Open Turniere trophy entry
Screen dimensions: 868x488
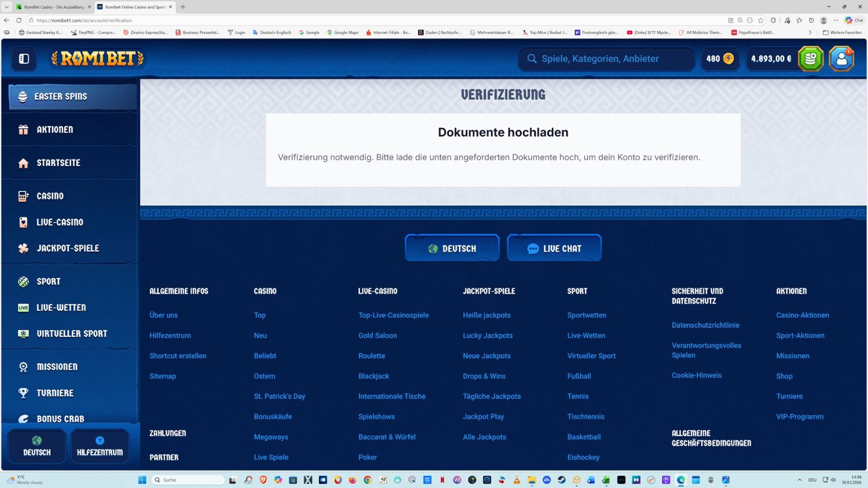point(55,393)
